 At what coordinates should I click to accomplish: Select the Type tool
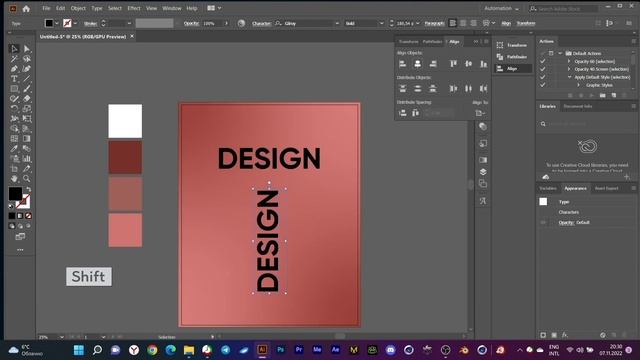(14, 79)
